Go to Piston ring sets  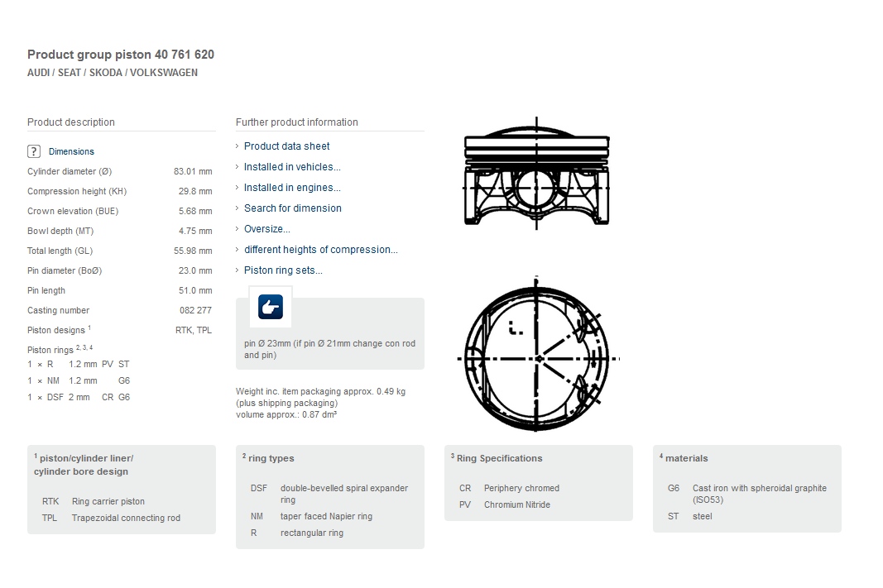pos(283,270)
